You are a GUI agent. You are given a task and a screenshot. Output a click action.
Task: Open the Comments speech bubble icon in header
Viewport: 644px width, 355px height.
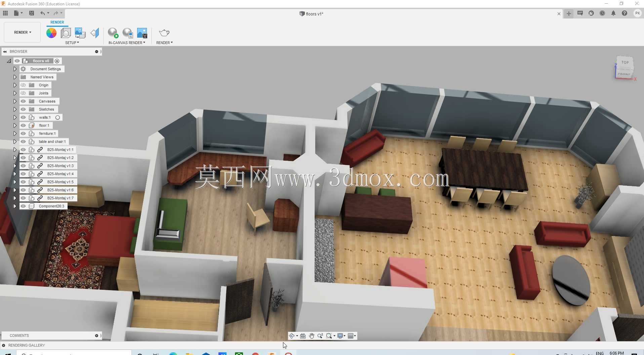(x=580, y=13)
